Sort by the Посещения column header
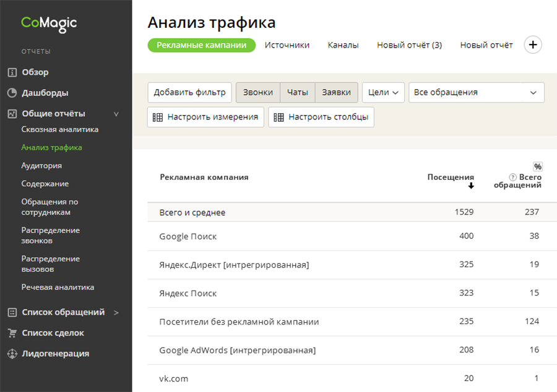 point(451,177)
